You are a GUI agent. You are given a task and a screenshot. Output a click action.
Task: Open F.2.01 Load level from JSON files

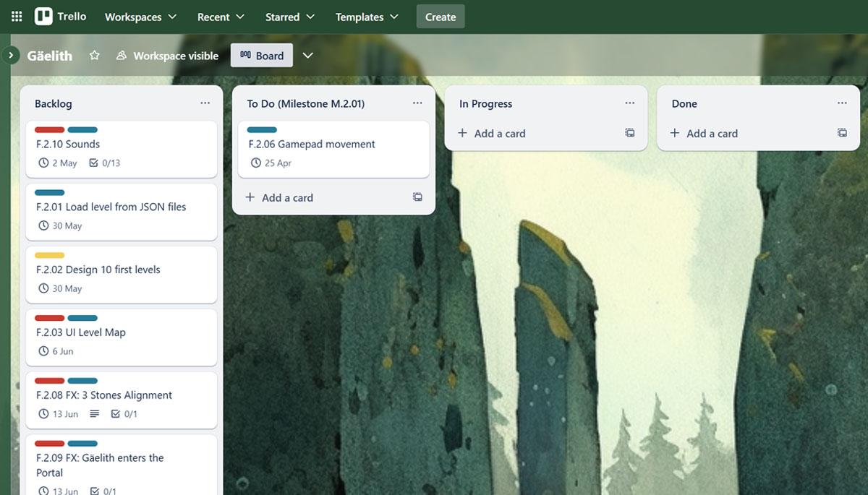click(122, 212)
